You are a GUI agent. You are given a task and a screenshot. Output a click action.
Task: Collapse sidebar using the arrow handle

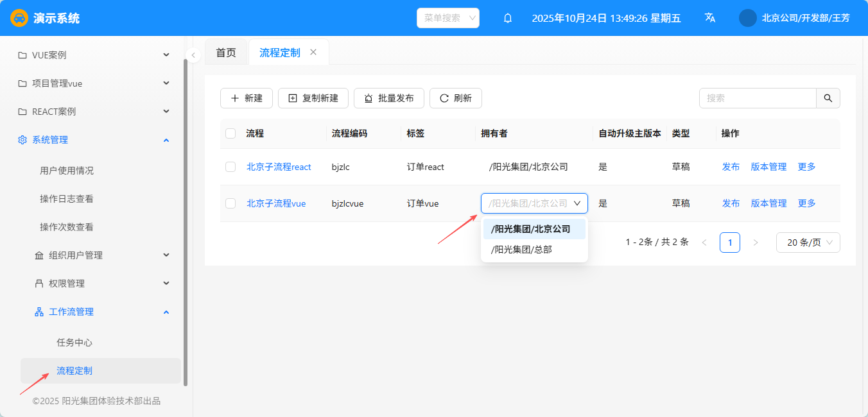point(193,55)
